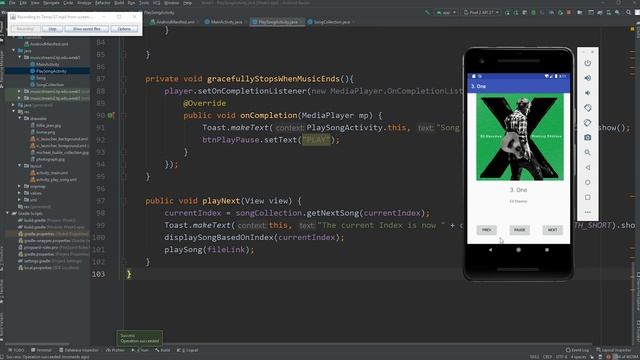Tap the PREV button in the emulator
640x360 pixels.
pyautogui.click(x=487, y=230)
